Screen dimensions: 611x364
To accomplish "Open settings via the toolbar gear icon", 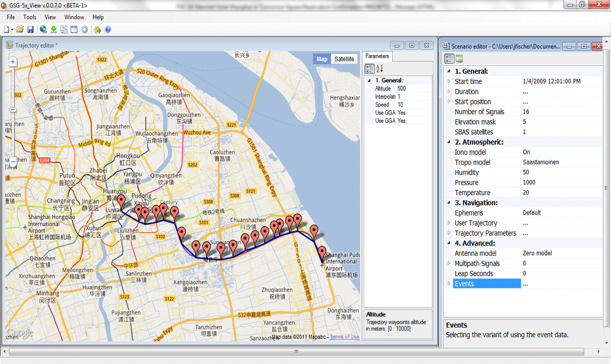I will pos(85,30).
